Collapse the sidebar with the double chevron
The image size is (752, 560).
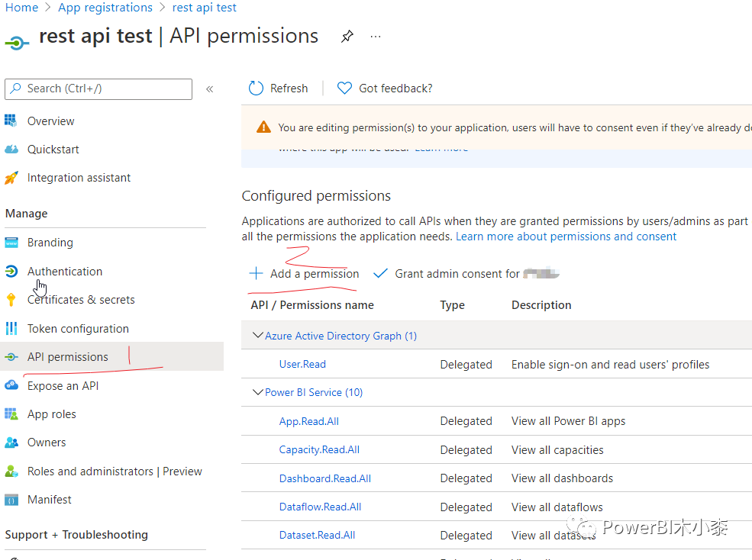point(210,89)
